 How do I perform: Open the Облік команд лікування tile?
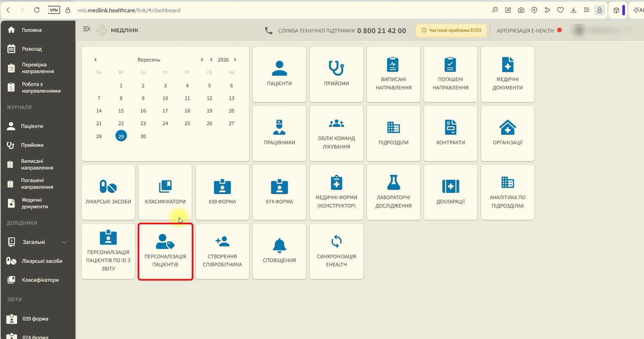tap(336, 134)
